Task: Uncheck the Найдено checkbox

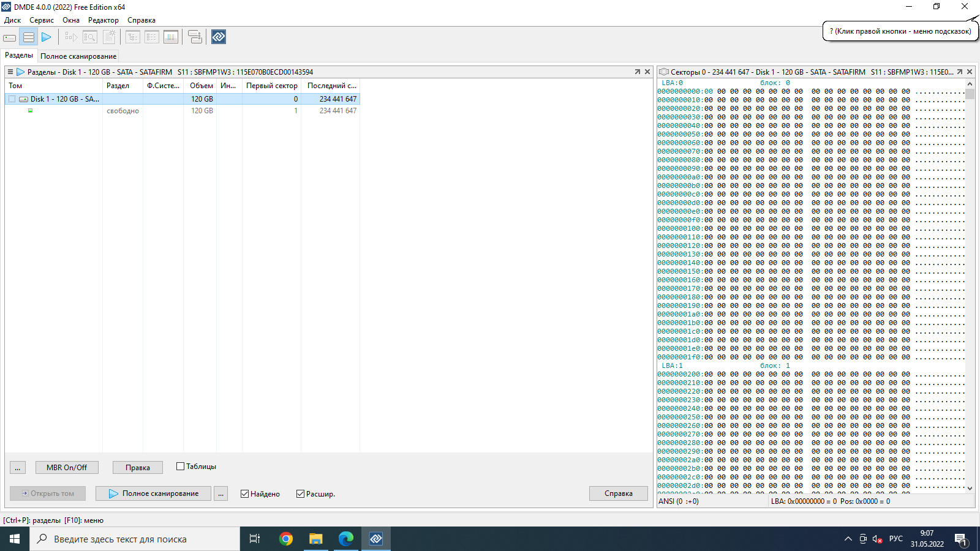Action: [245, 494]
